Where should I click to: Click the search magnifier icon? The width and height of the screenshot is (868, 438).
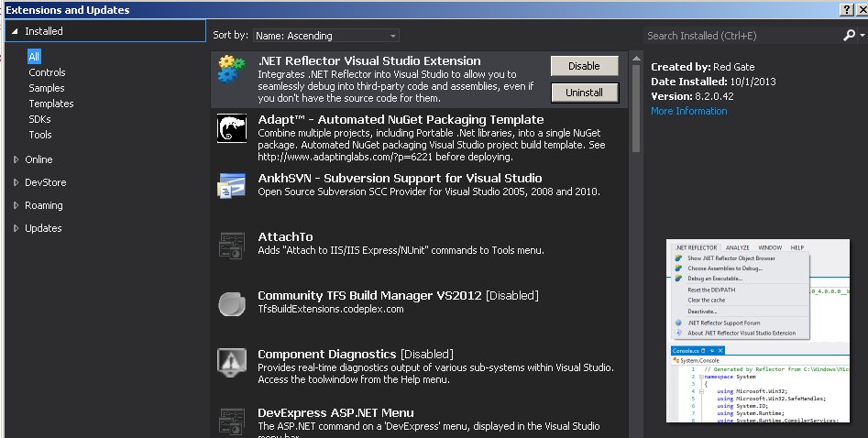coord(849,36)
